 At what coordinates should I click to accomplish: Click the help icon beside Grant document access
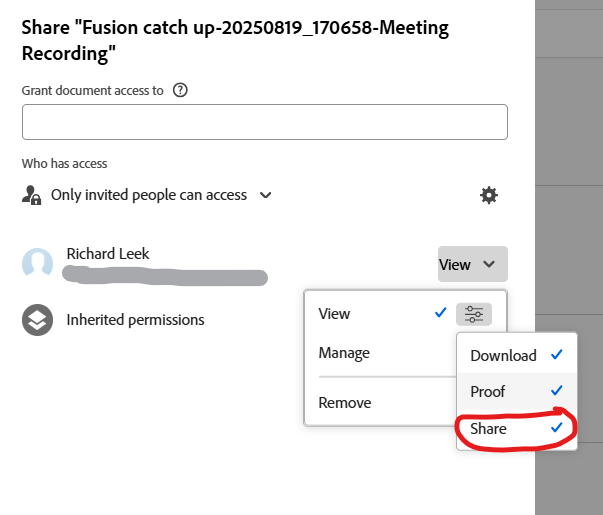pos(181,90)
